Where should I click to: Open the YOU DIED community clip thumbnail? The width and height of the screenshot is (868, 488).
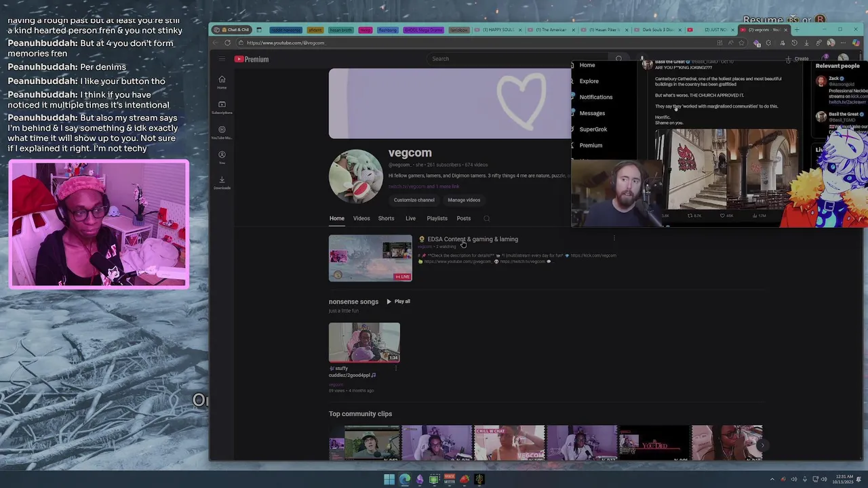(x=654, y=443)
